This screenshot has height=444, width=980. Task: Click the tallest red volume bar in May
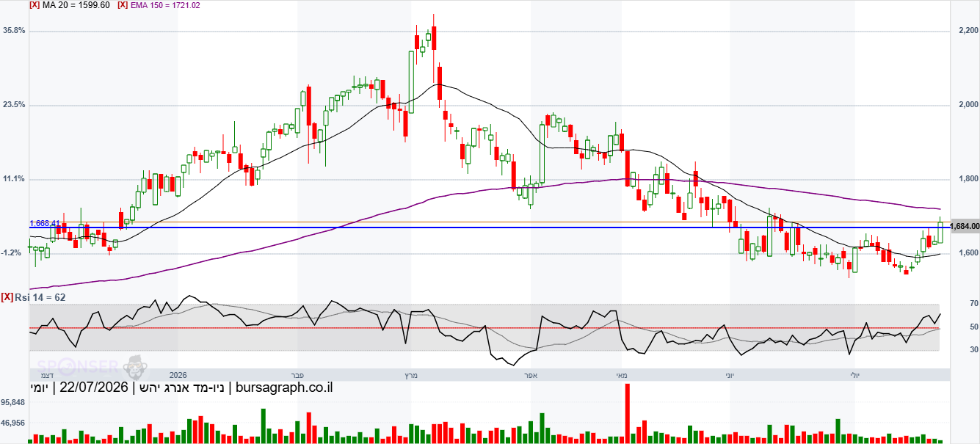[x=628, y=413]
